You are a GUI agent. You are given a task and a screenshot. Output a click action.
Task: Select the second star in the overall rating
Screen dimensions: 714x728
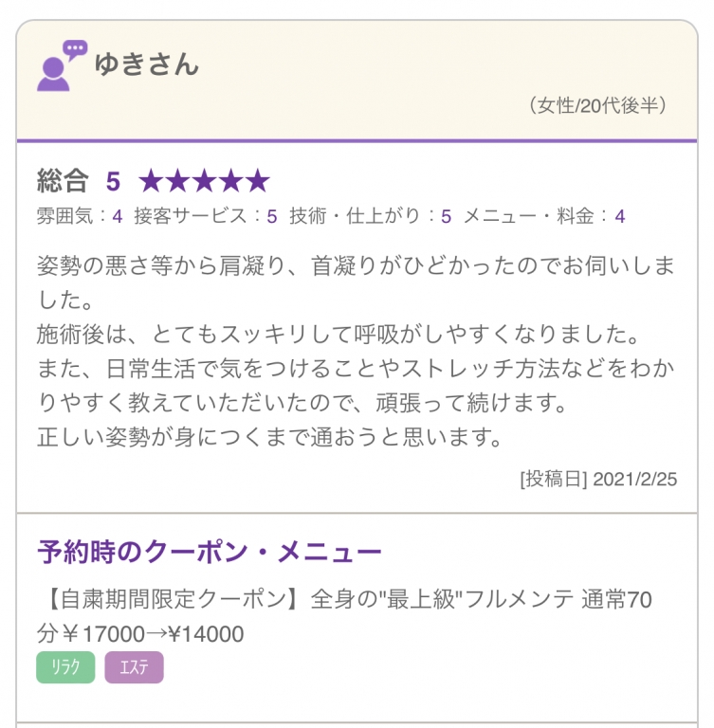(x=177, y=181)
